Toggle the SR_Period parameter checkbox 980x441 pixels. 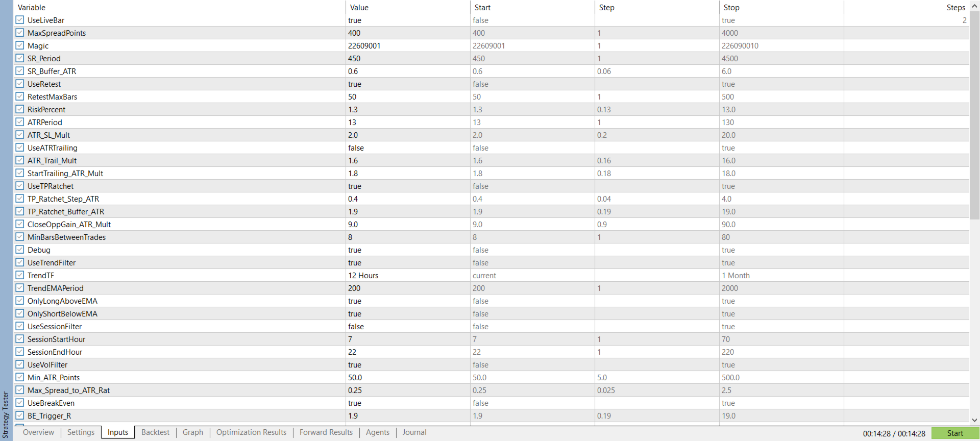click(20, 58)
